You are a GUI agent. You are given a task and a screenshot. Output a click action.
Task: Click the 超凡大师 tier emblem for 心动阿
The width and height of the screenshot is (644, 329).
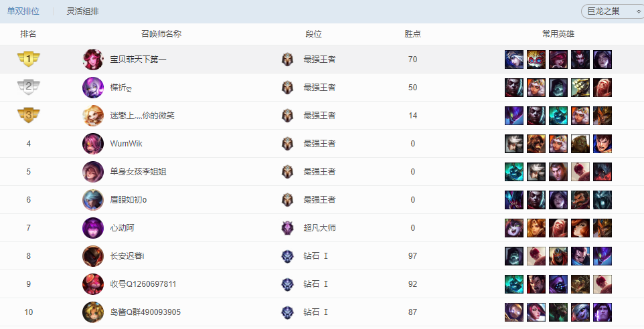pos(287,228)
